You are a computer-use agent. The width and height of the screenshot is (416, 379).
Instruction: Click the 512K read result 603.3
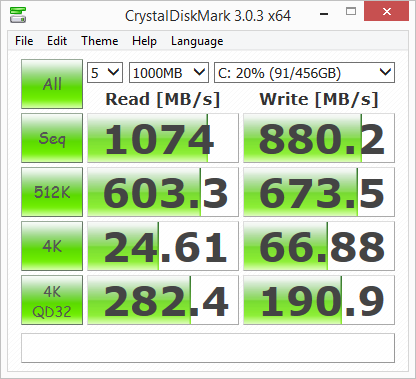point(163,192)
